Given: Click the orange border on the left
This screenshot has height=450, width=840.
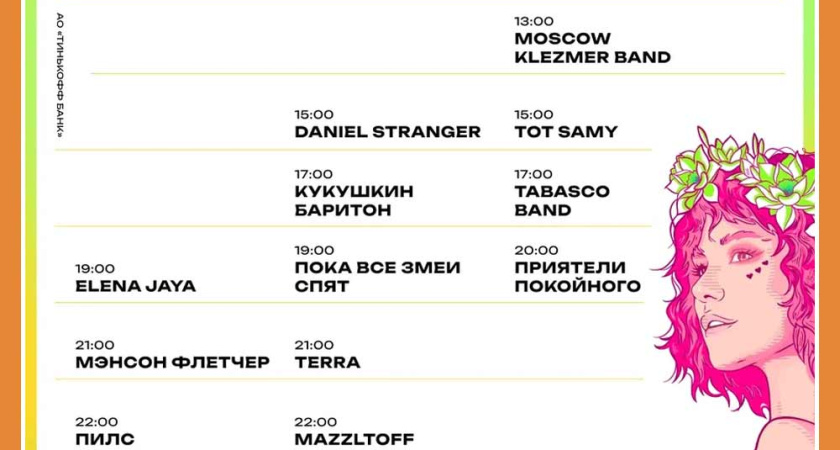Looking at the screenshot, I should pyautogui.click(x=10, y=225).
